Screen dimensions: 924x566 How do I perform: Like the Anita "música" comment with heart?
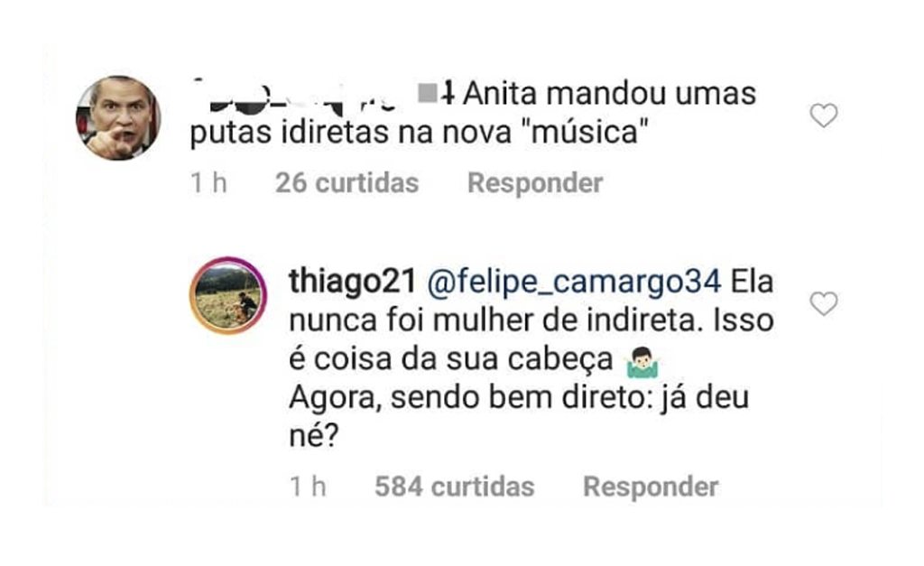click(823, 116)
